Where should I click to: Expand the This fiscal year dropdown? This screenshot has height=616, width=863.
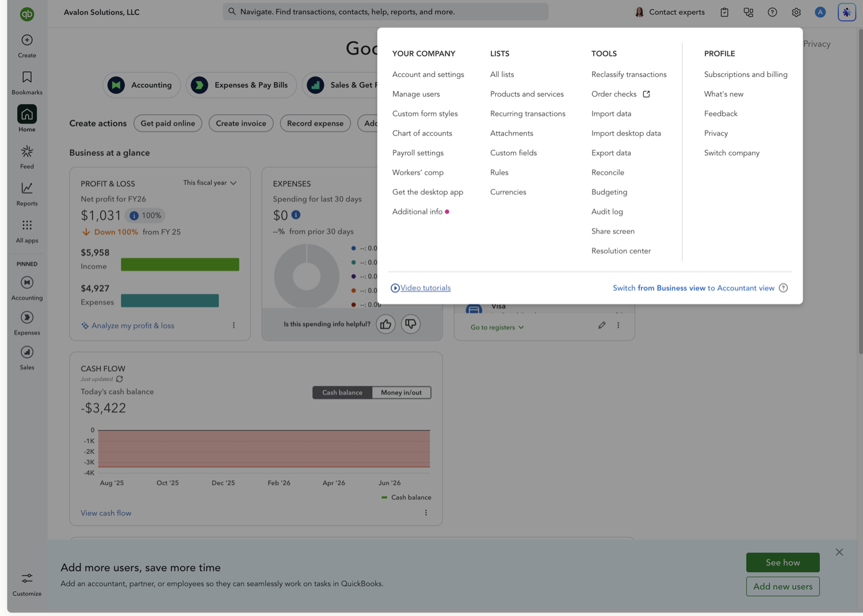(210, 183)
